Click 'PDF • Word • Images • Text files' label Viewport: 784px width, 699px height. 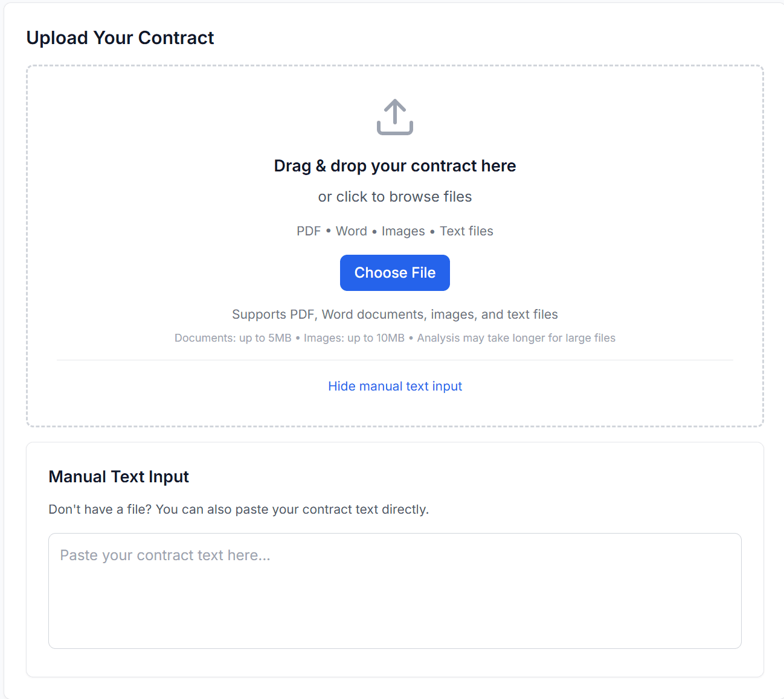(394, 231)
